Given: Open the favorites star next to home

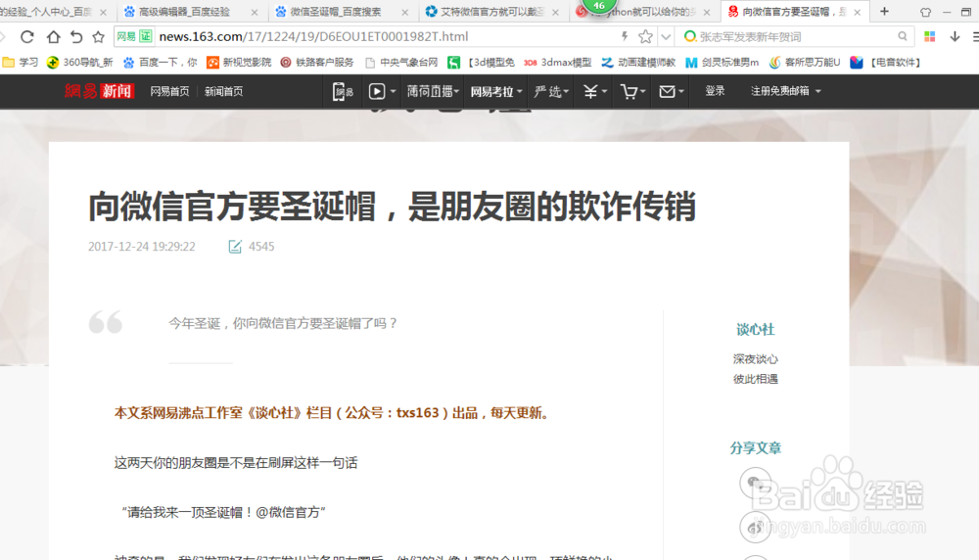Looking at the screenshot, I should (98, 37).
